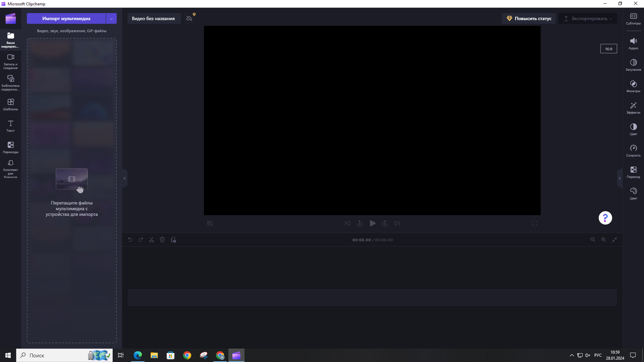The height and width of the screenshot is (362, 644).
Task: Open the Brand kit sidebar tab
Action: 10,168
